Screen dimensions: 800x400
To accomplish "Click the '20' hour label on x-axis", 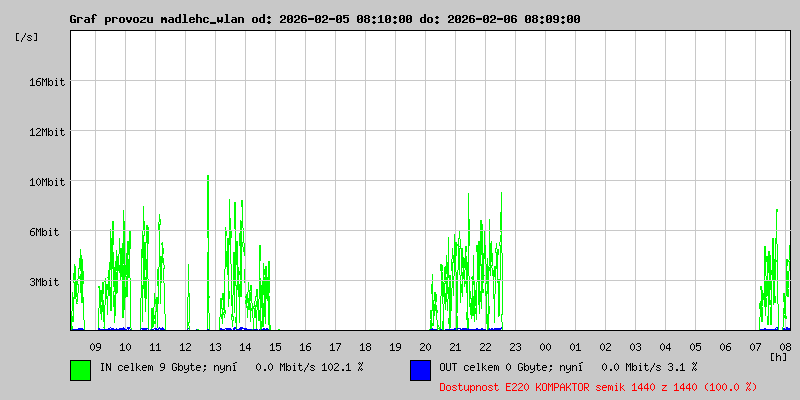I will [426, 347].
